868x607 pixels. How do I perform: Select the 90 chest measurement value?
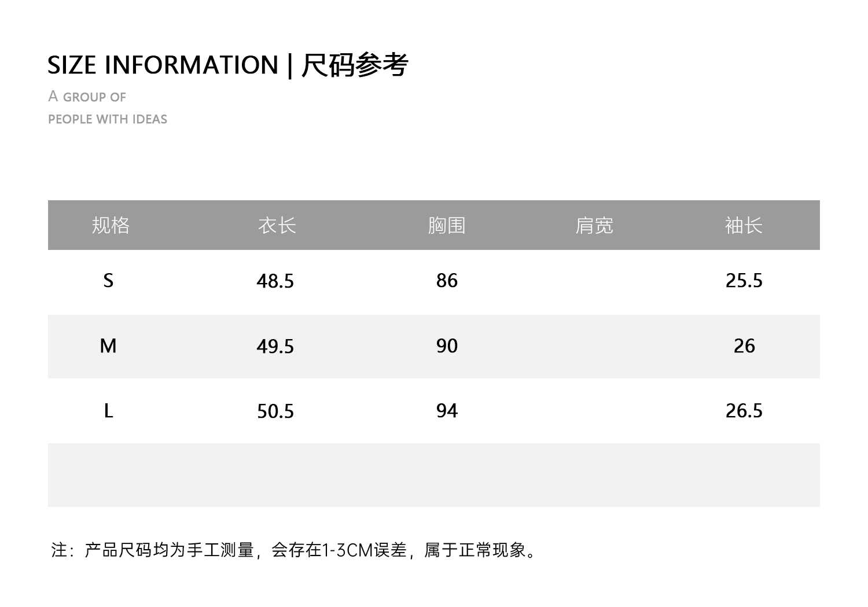pos(447,346)
